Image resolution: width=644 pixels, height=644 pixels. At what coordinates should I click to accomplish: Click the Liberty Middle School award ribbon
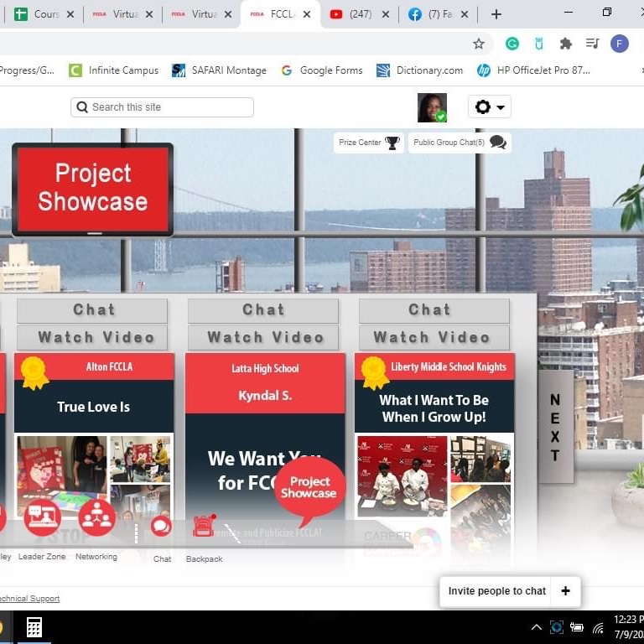tap(375, 372)
